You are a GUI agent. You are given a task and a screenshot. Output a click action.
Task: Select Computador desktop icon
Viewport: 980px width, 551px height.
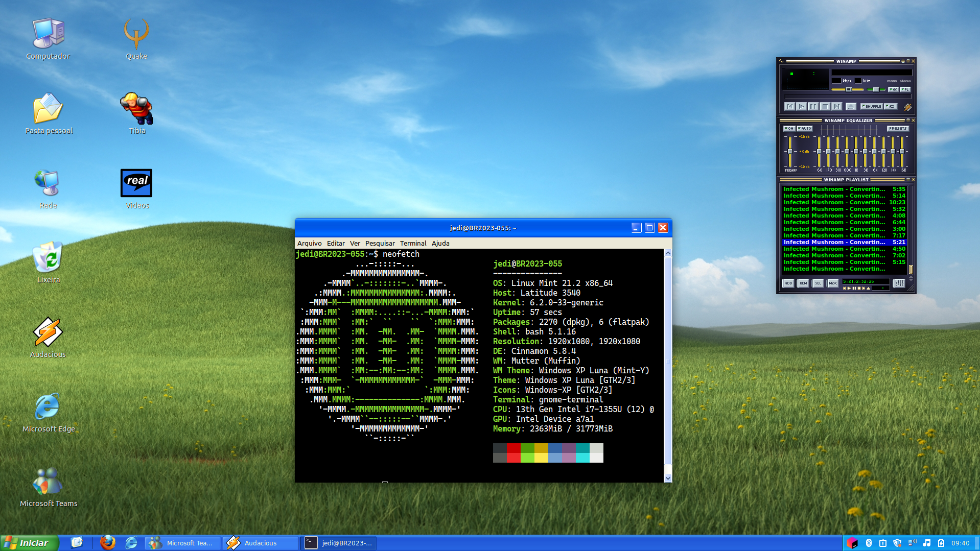48,39
